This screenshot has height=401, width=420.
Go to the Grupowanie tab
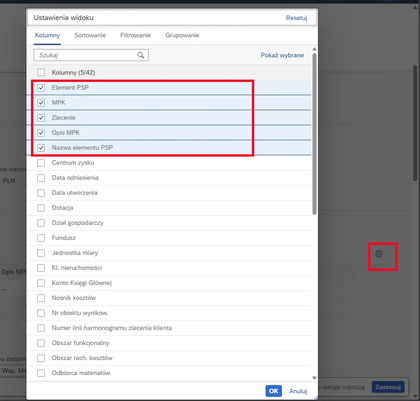(x=182, y=35)
